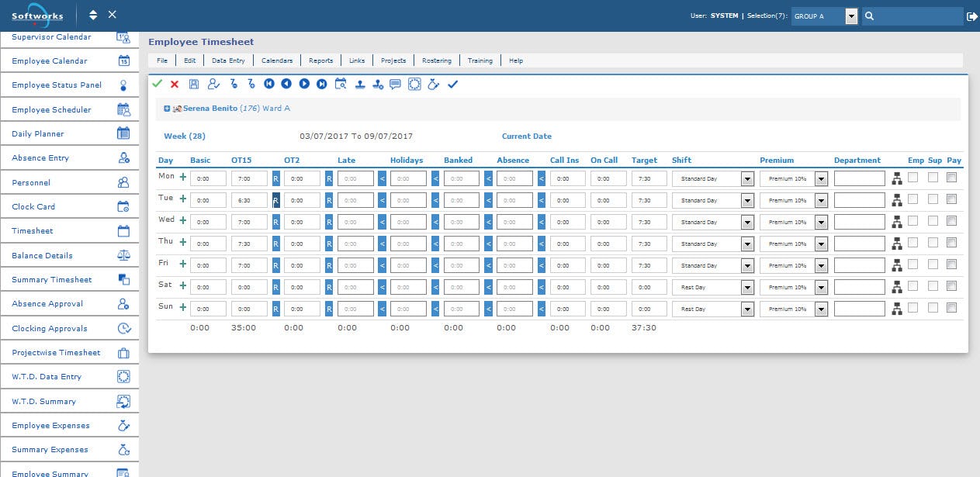
Task: Open the calendar search icon in toolbar
Action: [341, 85]
